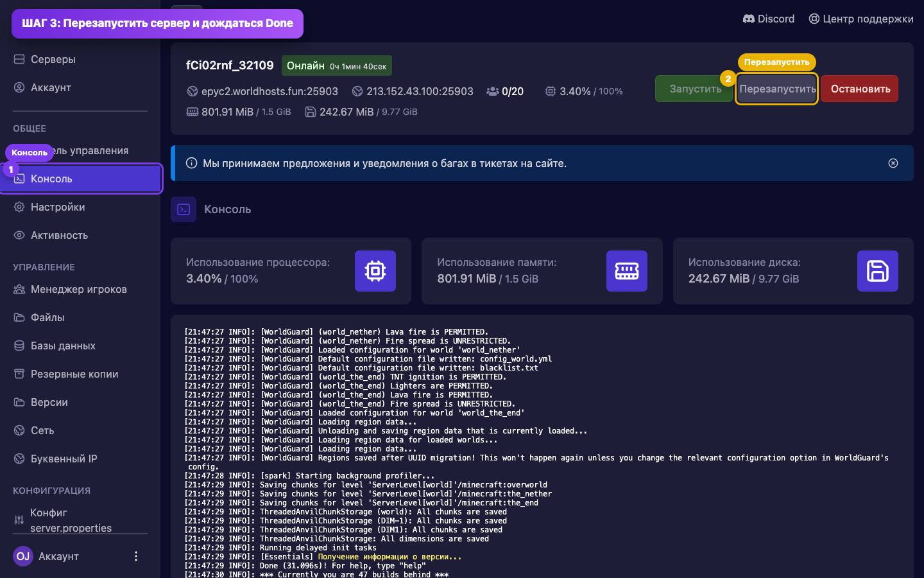Click the 'Использование процессора' card label
924x578 pixels.
pyautogui.click(x=258, y=262)
